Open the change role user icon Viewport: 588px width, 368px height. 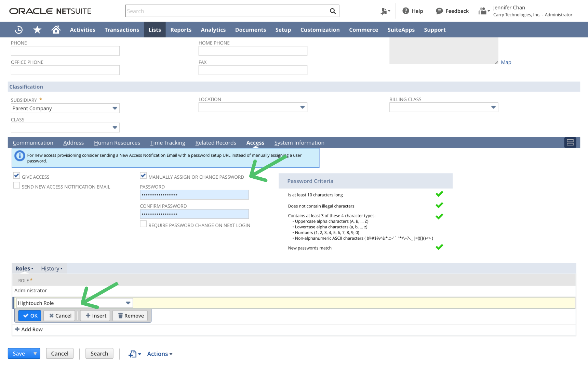point(484,11)
